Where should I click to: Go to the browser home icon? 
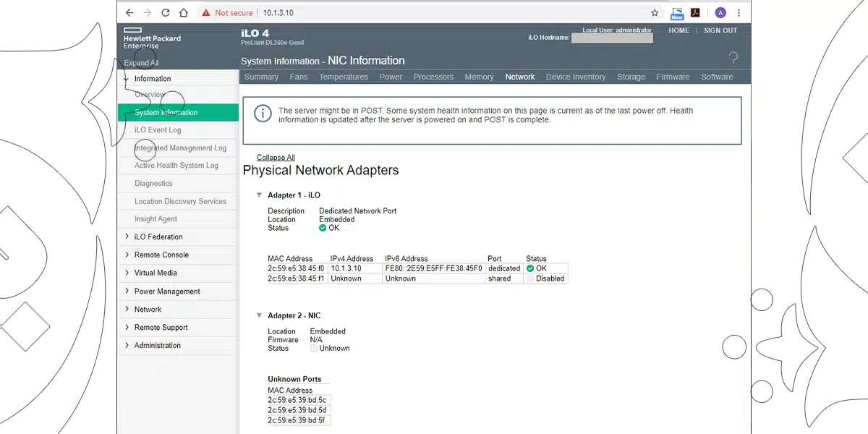point(184,12)
